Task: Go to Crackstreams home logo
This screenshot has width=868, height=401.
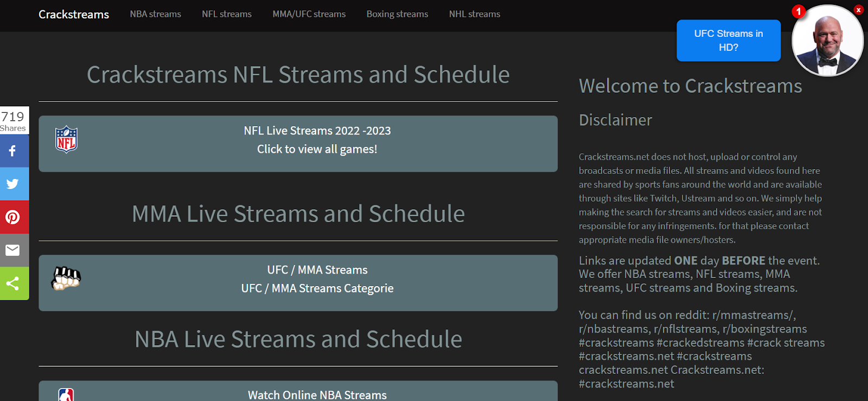Action: pyautogui.click(x=74, y=15)
